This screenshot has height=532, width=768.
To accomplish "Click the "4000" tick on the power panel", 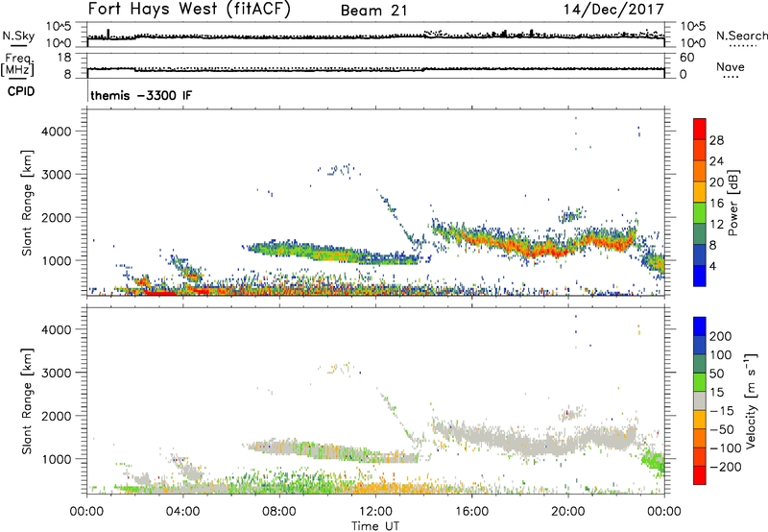I will (x=57, y=132).
